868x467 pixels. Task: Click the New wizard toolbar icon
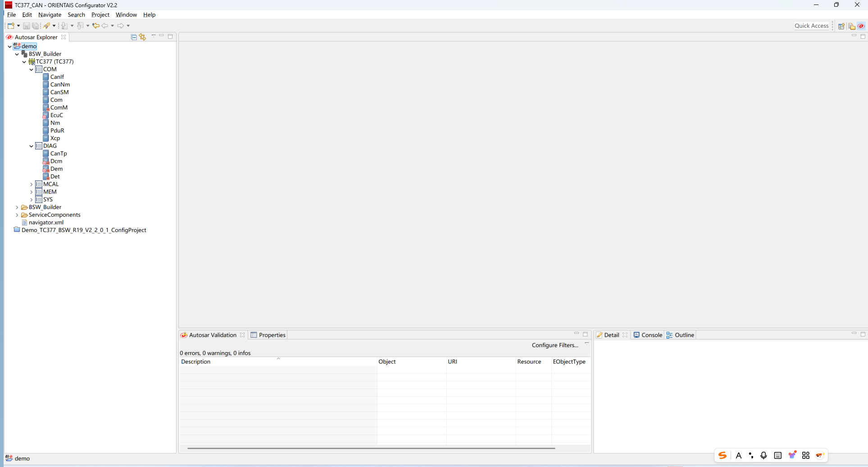point(10,26)
